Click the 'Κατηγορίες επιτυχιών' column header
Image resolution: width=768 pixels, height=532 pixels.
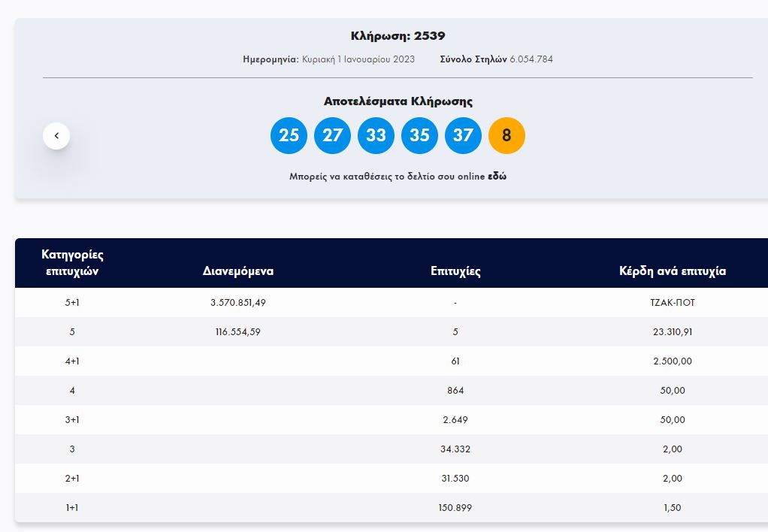tap(72, 263)
